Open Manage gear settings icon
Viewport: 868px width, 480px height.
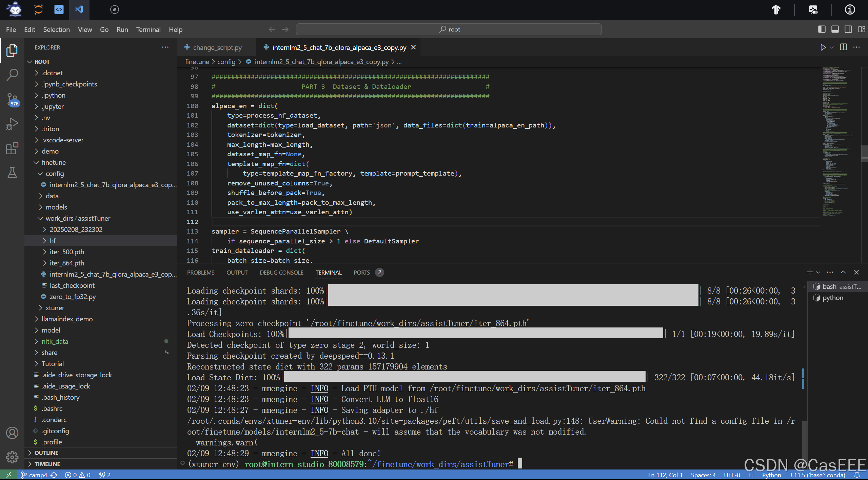tap(12, 457)
